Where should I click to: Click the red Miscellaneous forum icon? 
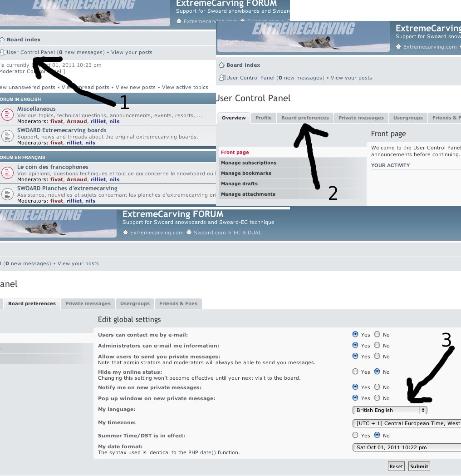point(7,114)
